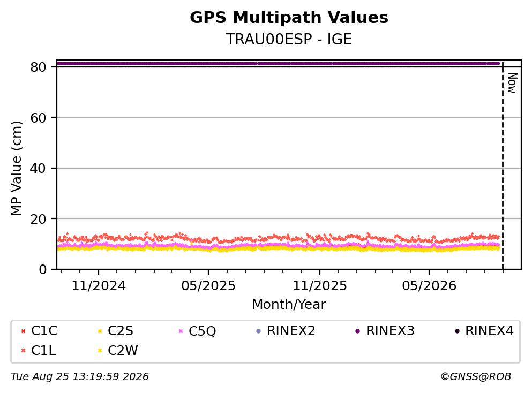Click the C1C red legend marker
532x393 pixels.
coord(23,331)
